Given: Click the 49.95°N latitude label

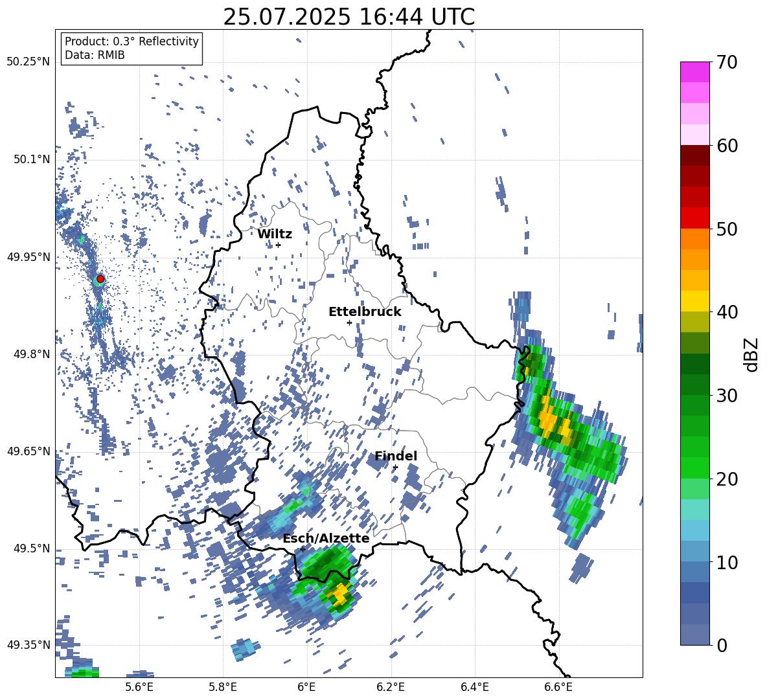Looking at the screenshot, I should 29,257.
